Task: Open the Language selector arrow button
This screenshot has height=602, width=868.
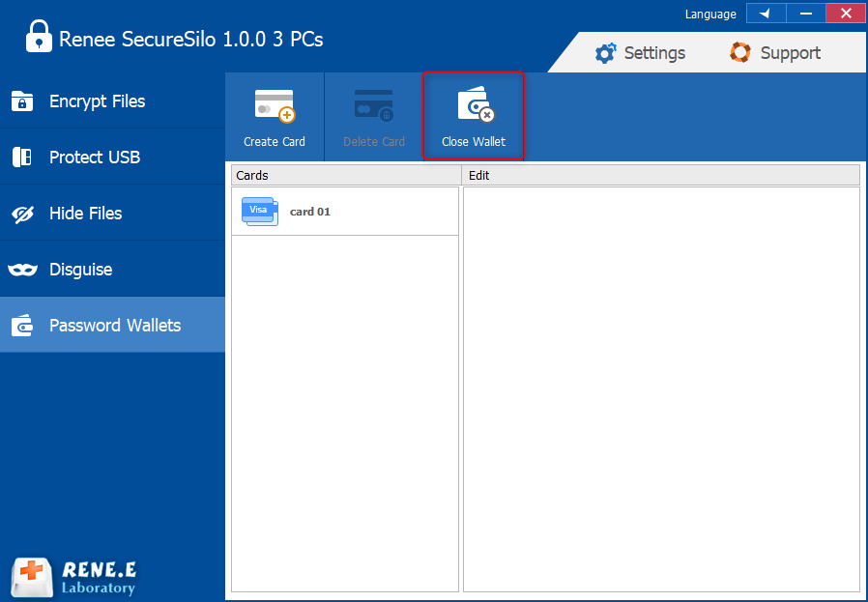Action: click(766, 14)
